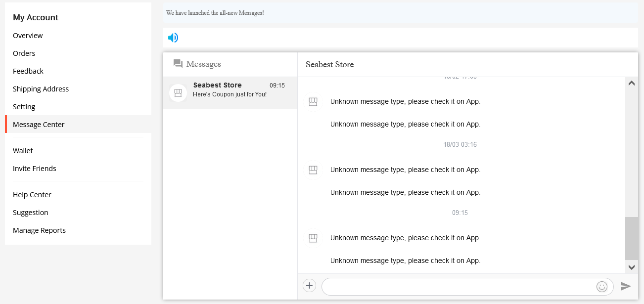The width and height of the screenshot is (644, 304).
Task: Click the blue speaker announcement icon
Action: click(173, 38)
